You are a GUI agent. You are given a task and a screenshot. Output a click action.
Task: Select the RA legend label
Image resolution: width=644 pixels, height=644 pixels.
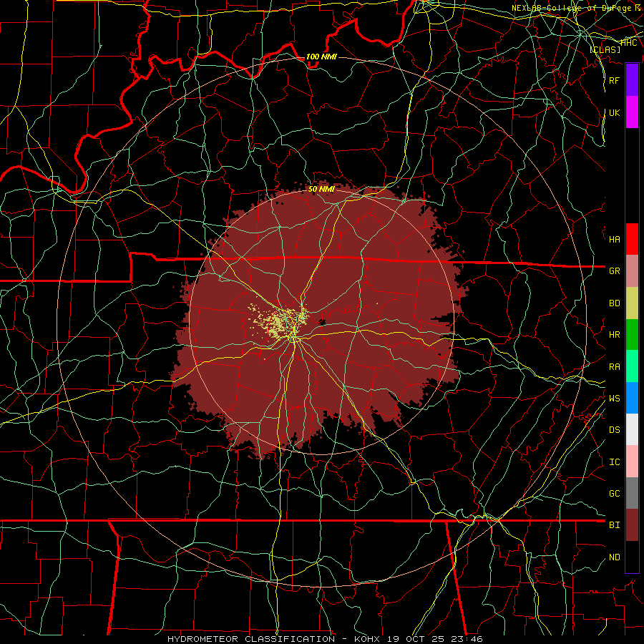[x=614, y=367]
